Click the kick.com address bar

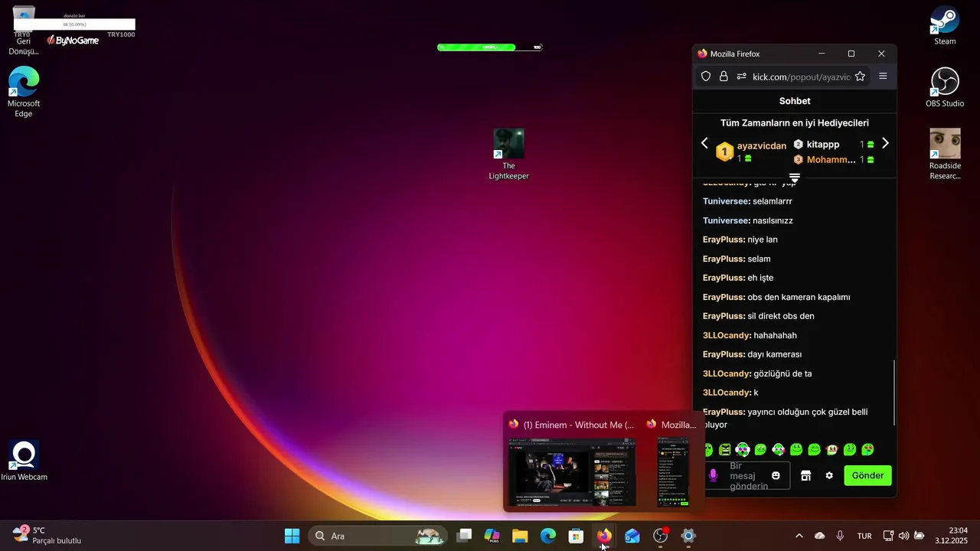click(802, 77)
